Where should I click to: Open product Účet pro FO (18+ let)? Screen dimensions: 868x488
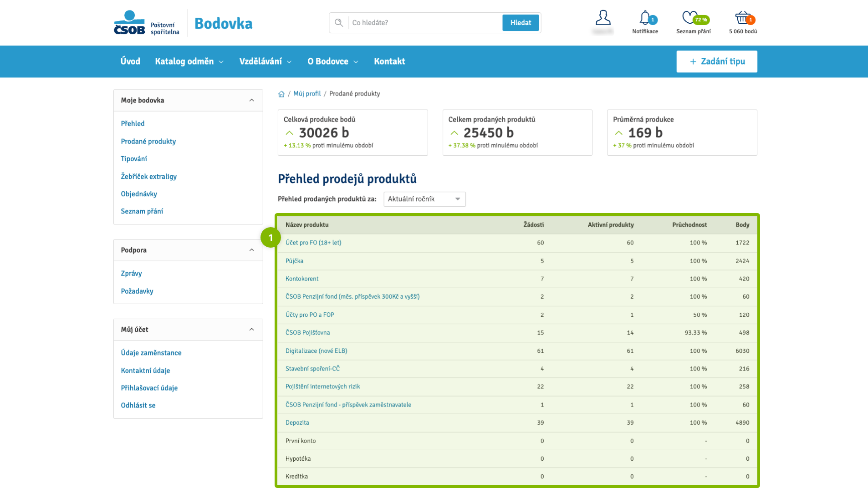[x=313, y=243]
